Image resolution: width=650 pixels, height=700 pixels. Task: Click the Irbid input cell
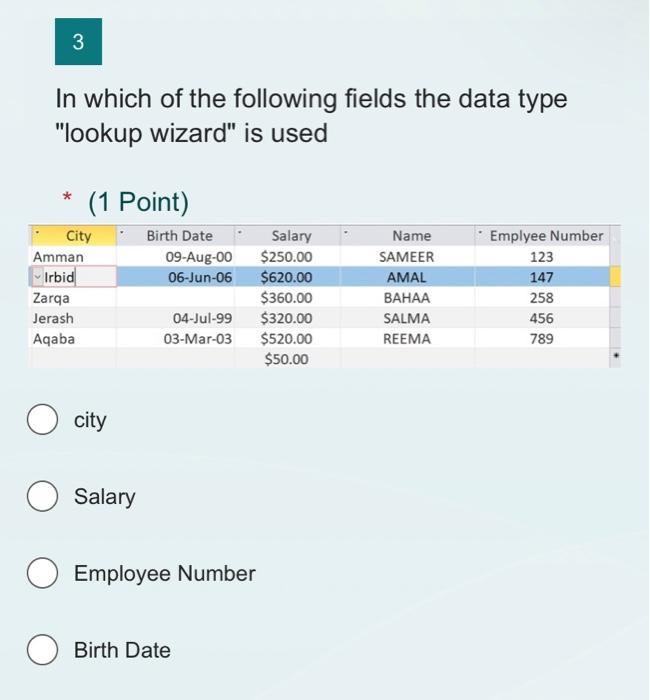pyautogui.click(x=79, y=277)
